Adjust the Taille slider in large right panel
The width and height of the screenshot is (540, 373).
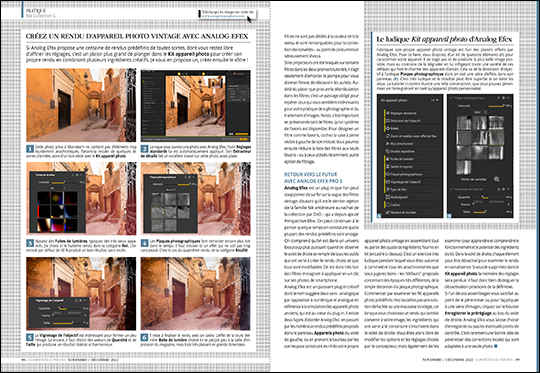tap(489, 212)
